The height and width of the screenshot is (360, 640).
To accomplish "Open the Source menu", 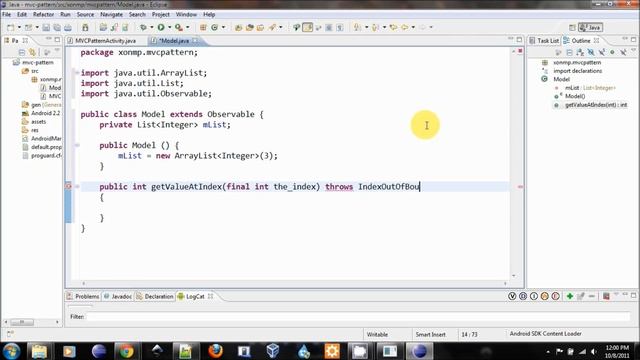I will (x=85, y=14).
